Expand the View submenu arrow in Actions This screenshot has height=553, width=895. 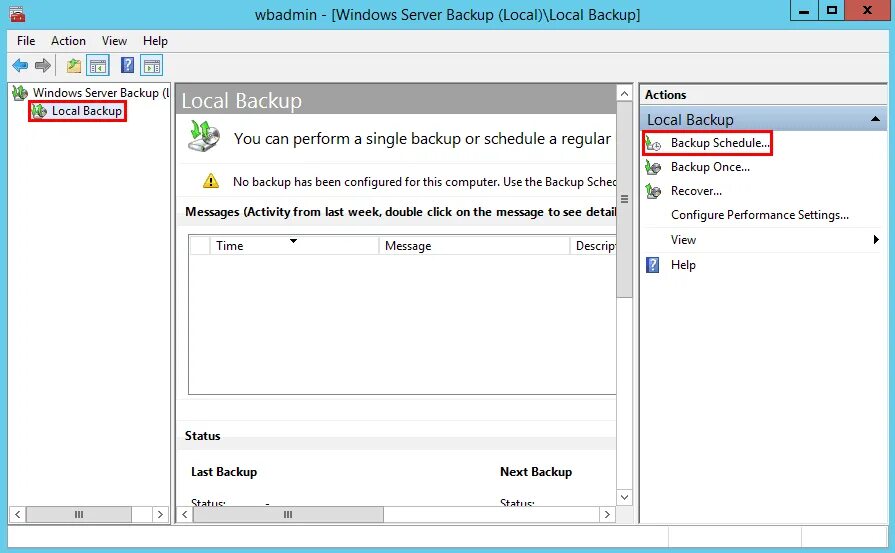tap(876, 240)
